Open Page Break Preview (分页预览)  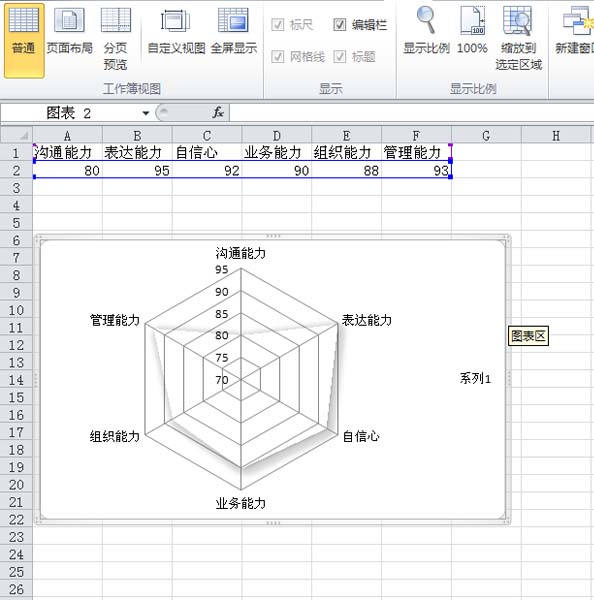coord(115,38)
